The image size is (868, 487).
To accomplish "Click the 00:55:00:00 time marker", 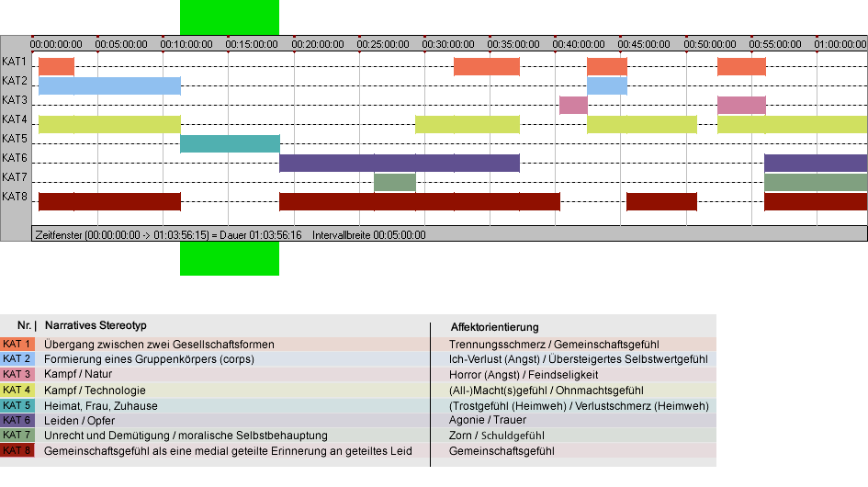I will (775, 44).
